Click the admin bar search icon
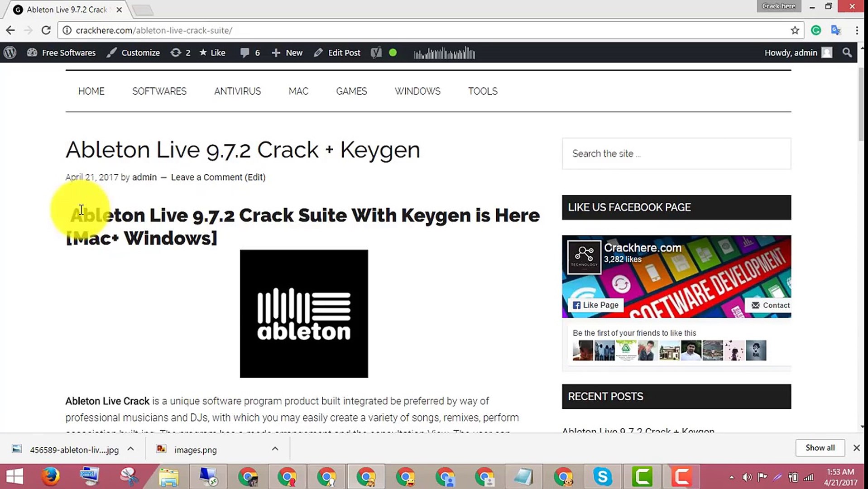Screen dimensions: 868x489 847,53
